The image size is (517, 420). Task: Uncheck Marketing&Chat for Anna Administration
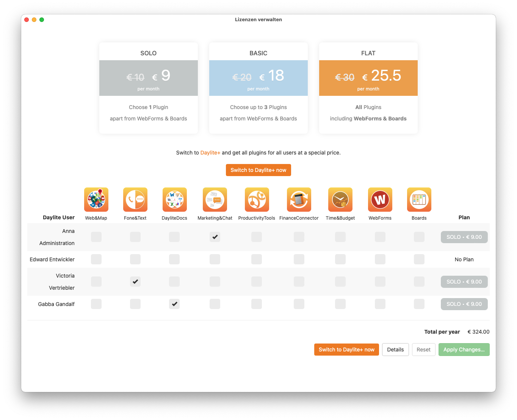(215, 237)
